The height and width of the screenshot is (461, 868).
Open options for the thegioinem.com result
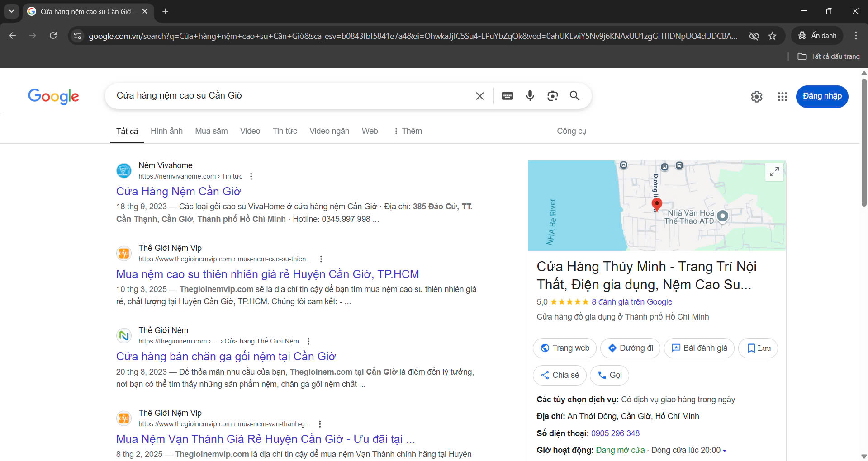tap(308, 341)
